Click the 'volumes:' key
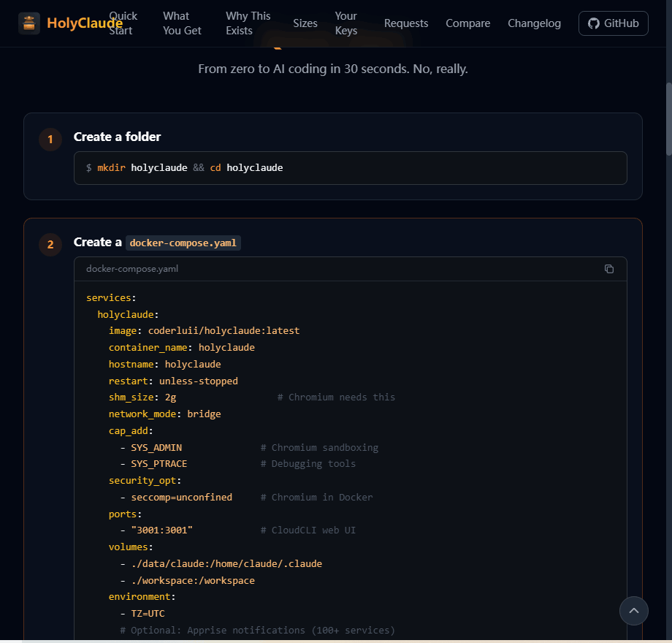The height and width of the screenshot is (643, 672). pos(131,547)
